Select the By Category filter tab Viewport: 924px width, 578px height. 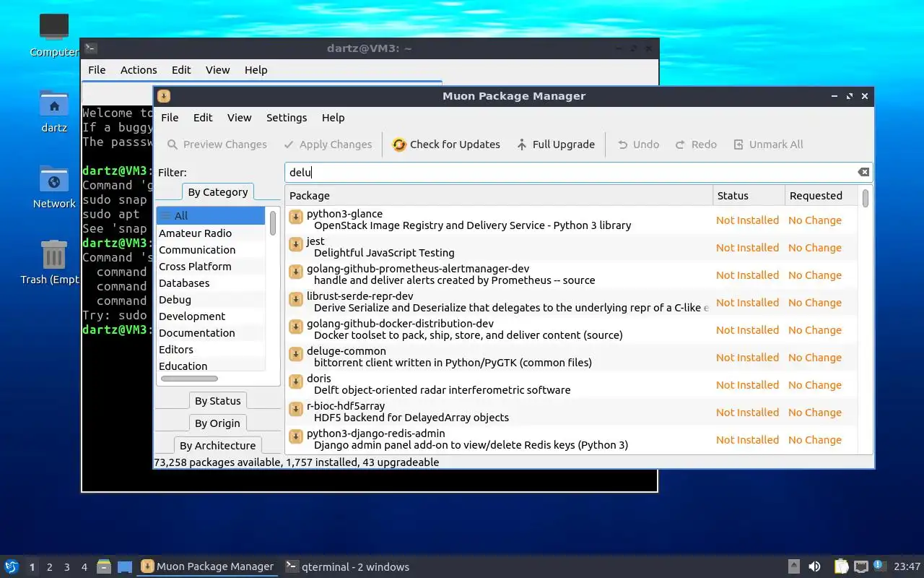point(218,192)
